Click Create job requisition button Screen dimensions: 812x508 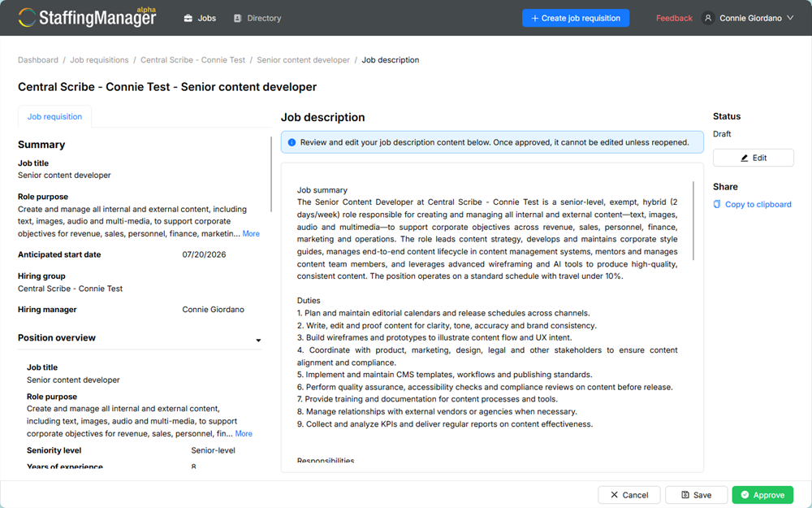click(x=576, y=18)
